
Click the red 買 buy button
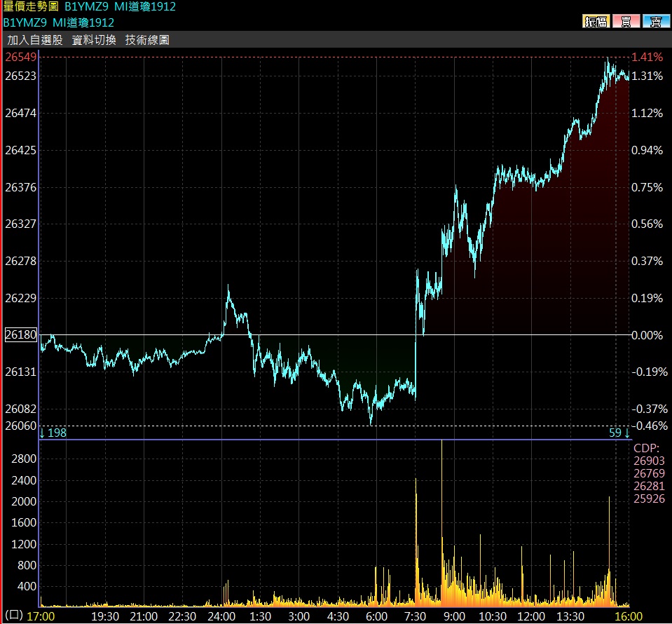click(626, 21)
